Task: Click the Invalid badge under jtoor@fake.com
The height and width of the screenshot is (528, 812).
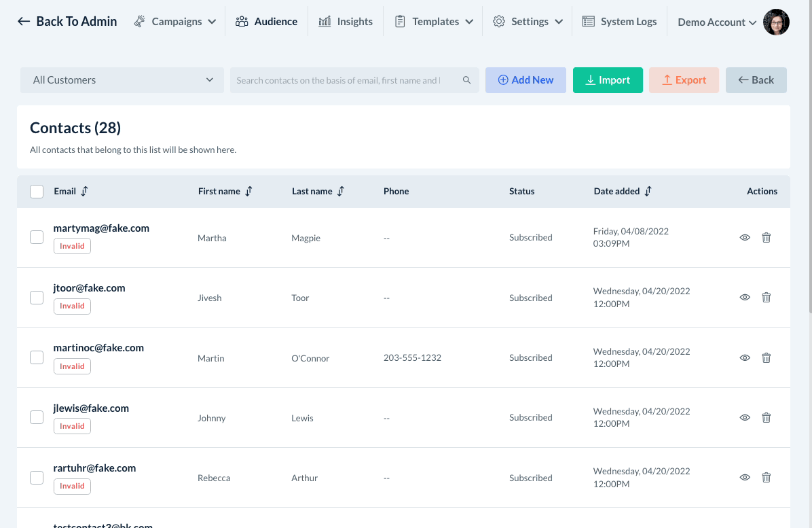Action: coord(72,306)
